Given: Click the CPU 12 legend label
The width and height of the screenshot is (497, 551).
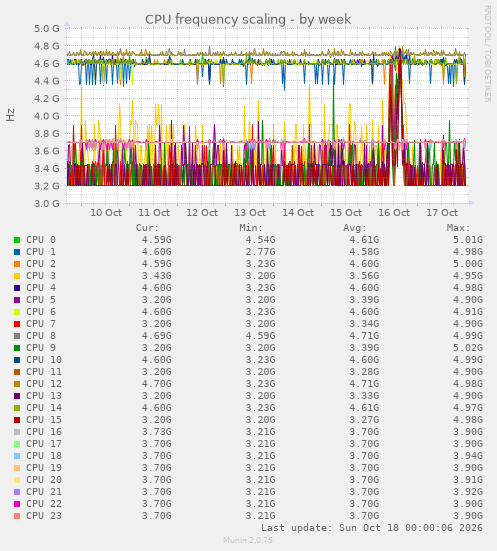Looking at the screenshot, I should [44, 383].
